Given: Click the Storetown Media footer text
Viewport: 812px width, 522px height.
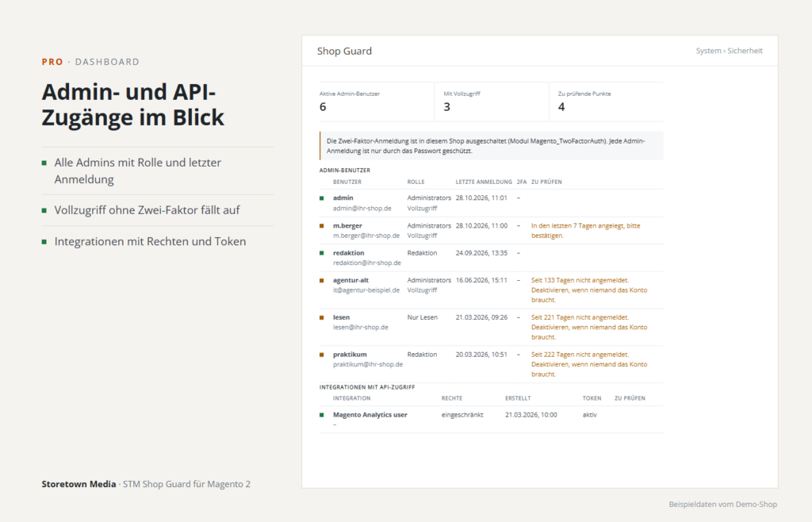Looking at the screenshot, I should (79, 484).
